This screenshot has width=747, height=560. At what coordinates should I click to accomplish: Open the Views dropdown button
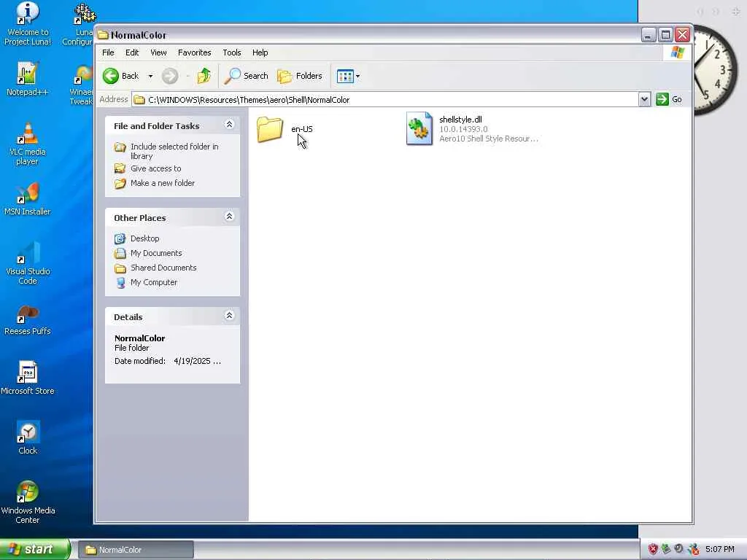(x=348, y=76)
